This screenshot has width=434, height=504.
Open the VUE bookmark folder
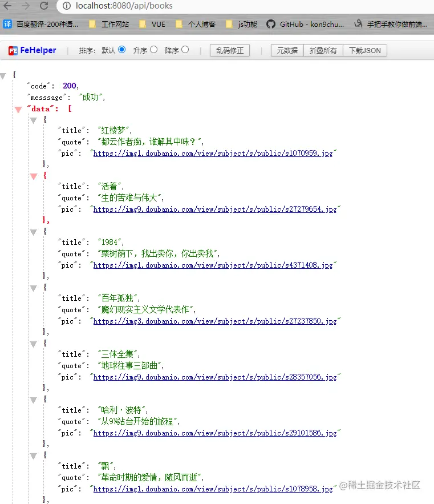tap(152, 24)
